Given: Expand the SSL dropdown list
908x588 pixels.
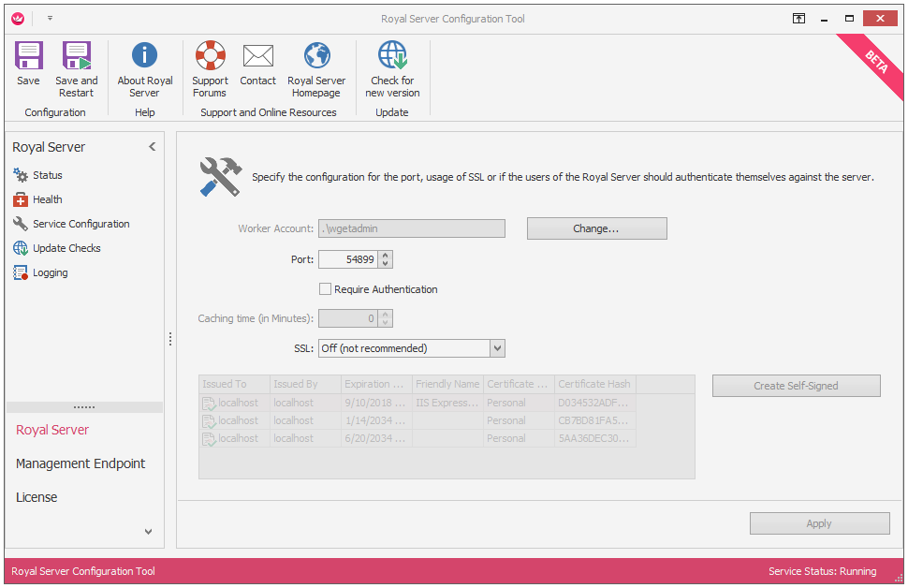Looking at the screenshot, I should click(497, 348).
